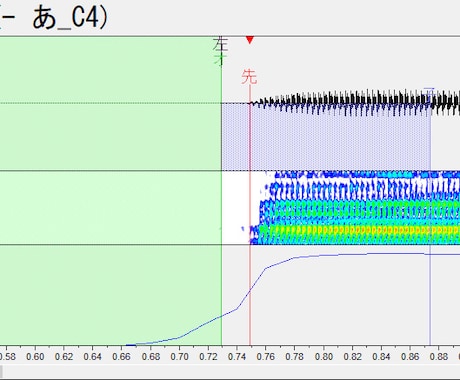460x380 pixels.
Task: Select the red 先 preutterance label
Action: [249, 77]
